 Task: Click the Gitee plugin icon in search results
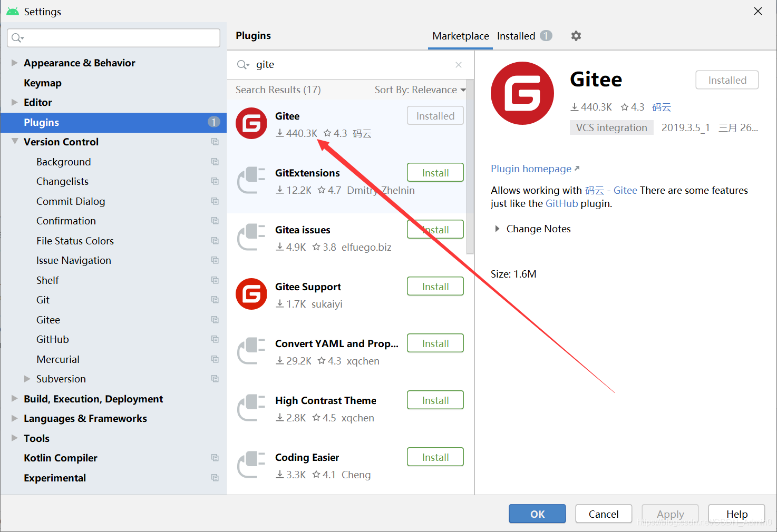(251, 123)
